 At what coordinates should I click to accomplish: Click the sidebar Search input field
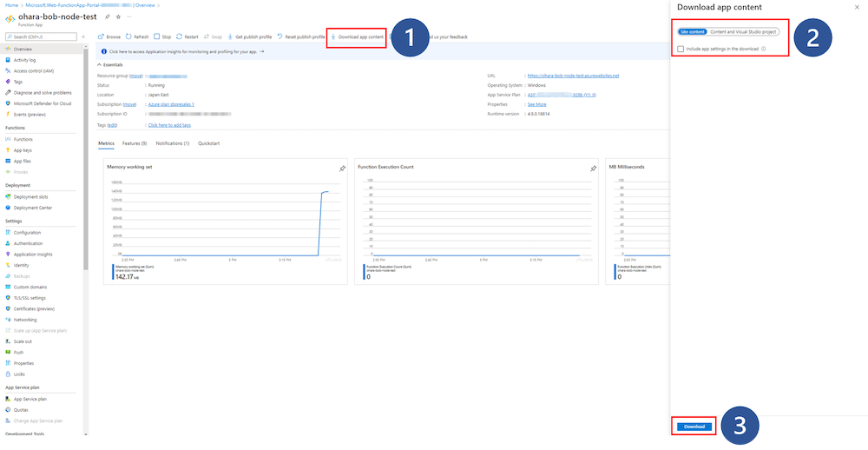(x=42, y=37)
